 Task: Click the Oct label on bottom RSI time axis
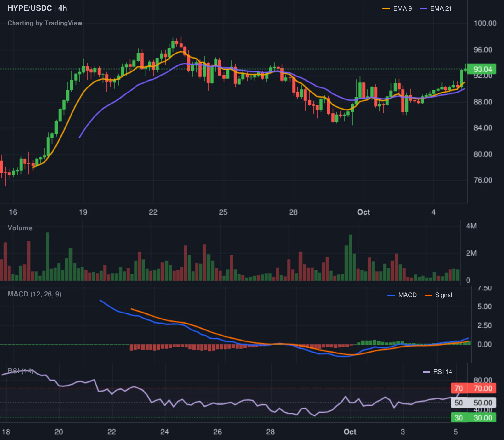(x=350, y=432)
